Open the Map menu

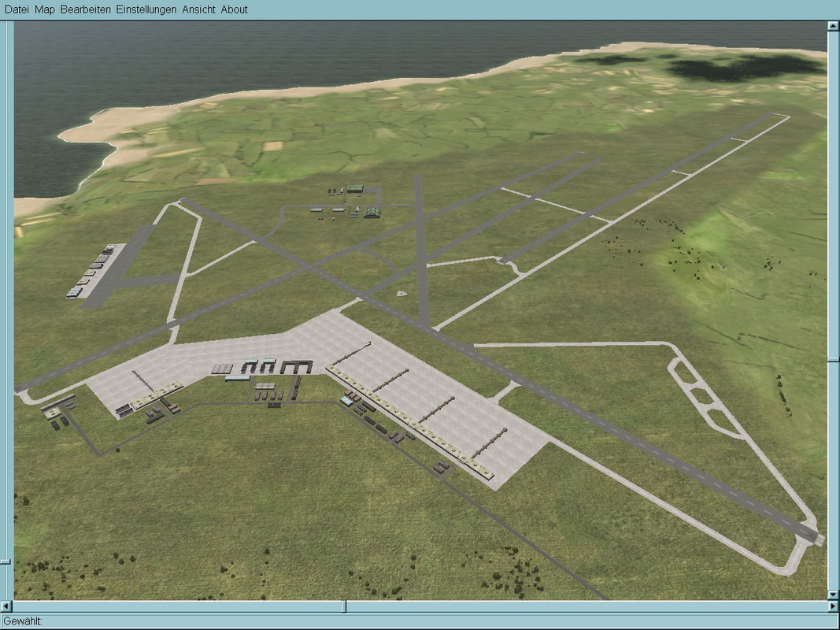point(45,9)
